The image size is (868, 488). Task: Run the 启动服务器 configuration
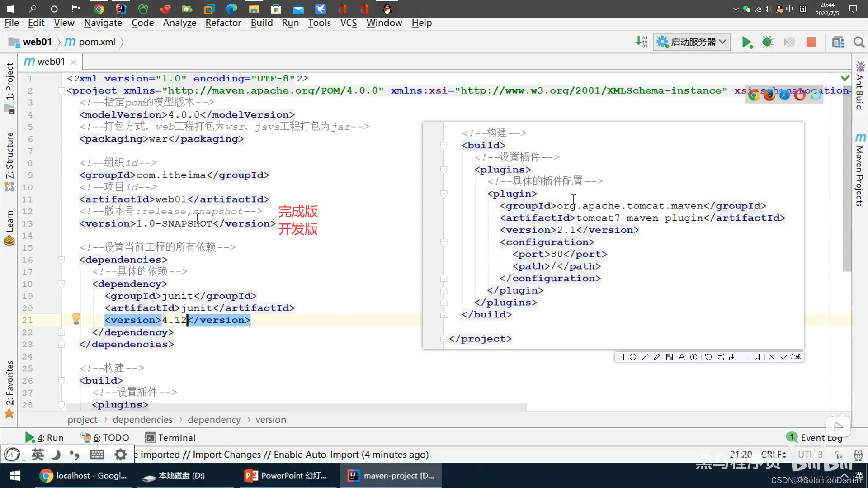[x=747, y=42]
